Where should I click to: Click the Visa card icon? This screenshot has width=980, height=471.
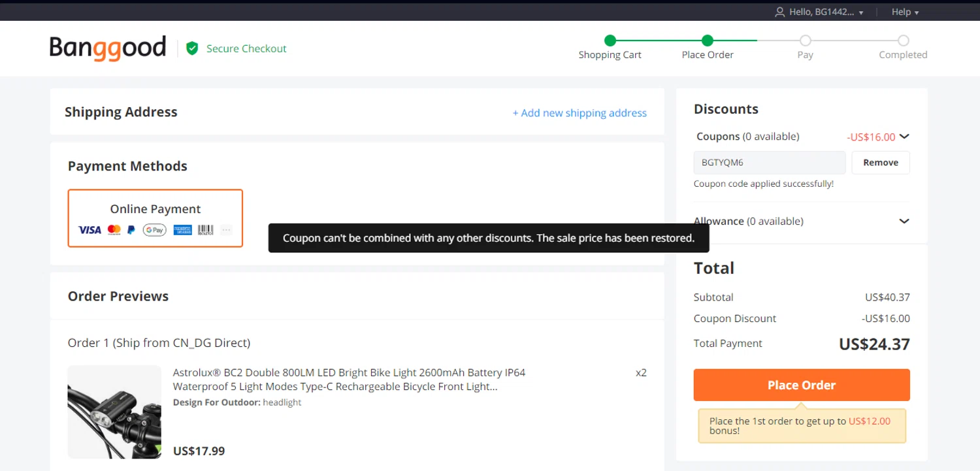pyautogui.click(x=90, y=230)
